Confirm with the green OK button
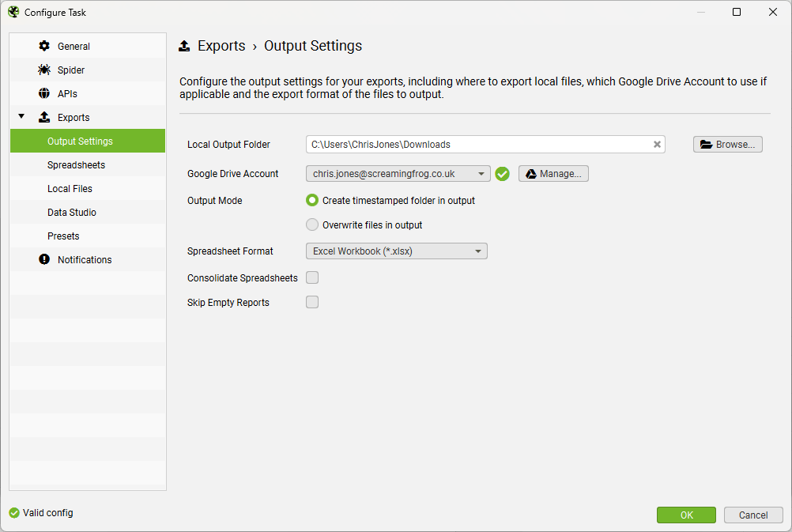 click(x=686, y=515)
